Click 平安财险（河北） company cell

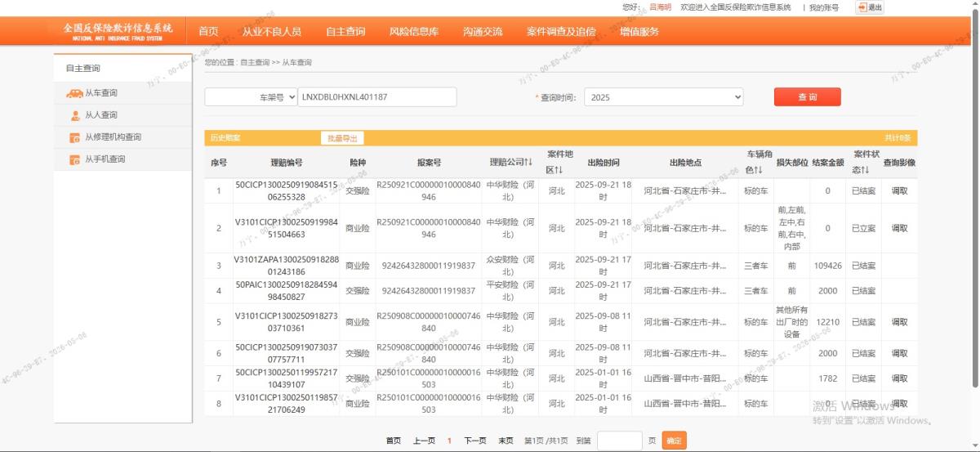tap(510, 291)
